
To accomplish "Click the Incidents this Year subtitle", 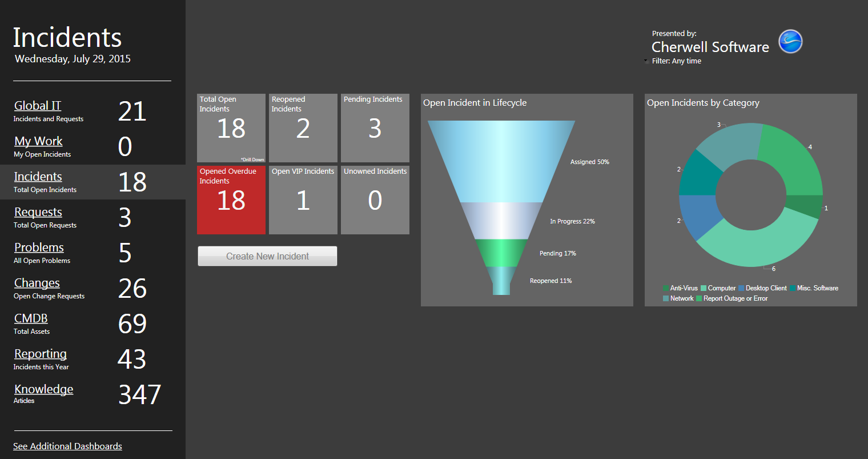I will (41, 367).
